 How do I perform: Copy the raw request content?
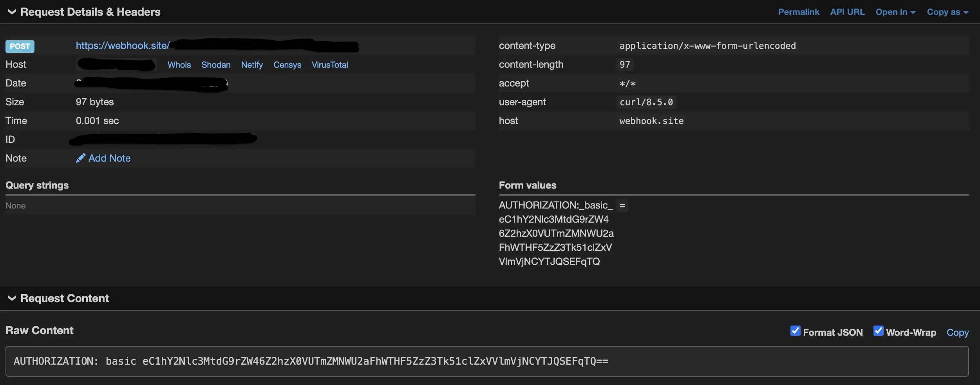[958, 332]
